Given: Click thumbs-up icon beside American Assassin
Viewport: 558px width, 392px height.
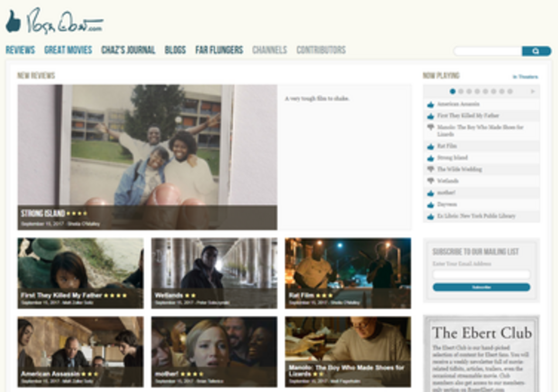Looking at the screenshot, I should pos(431,105).
